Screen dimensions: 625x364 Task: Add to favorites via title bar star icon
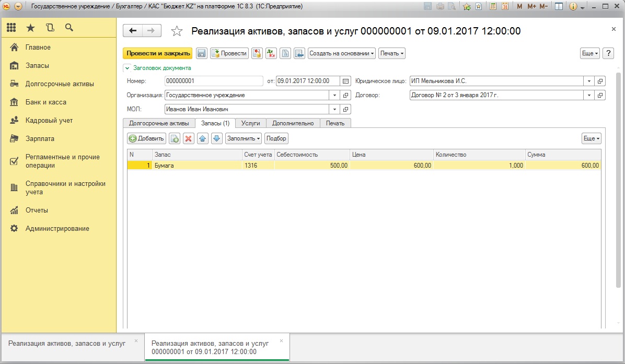click(x=466, y=6)
